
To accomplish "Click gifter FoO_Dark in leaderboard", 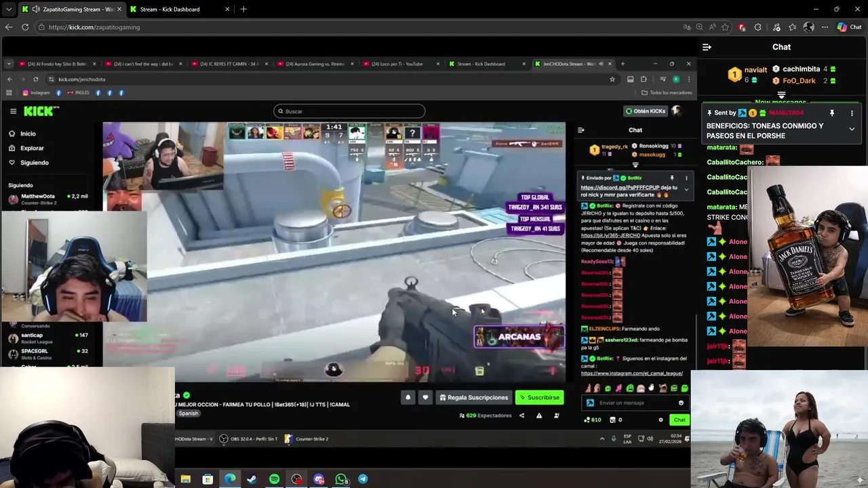I will coord(799,81).
